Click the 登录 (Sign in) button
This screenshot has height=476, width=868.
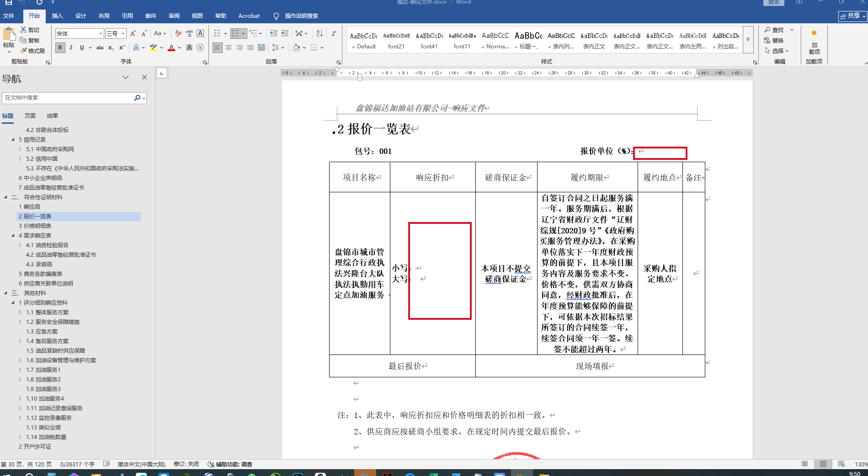pos(773,2)
